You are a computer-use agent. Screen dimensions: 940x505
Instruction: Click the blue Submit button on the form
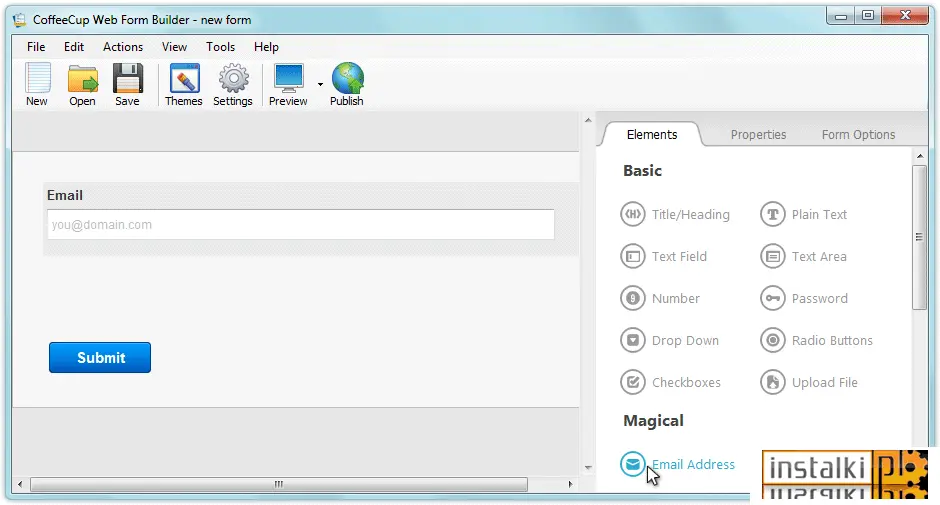click(100, 357)
